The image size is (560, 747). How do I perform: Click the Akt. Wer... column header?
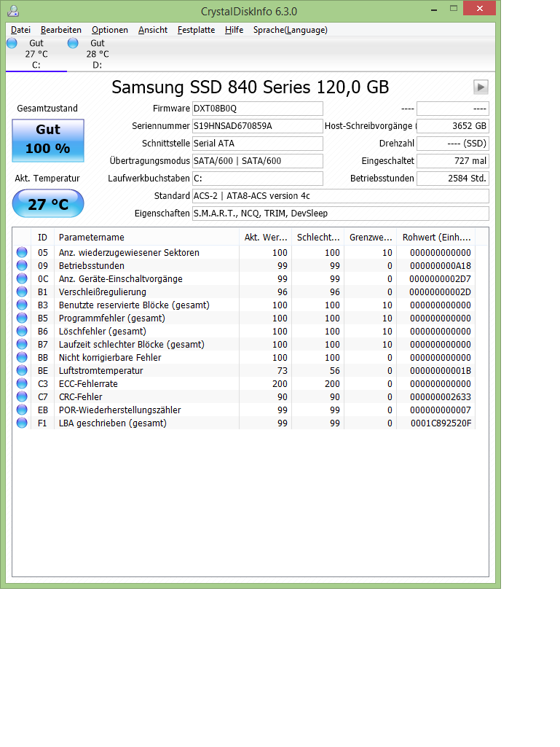pyautogui.click(x=265, y=237)
